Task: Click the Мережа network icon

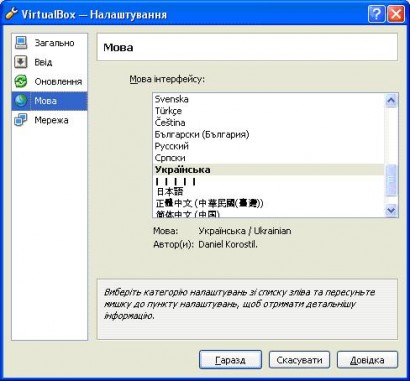Action: point(21,120)
